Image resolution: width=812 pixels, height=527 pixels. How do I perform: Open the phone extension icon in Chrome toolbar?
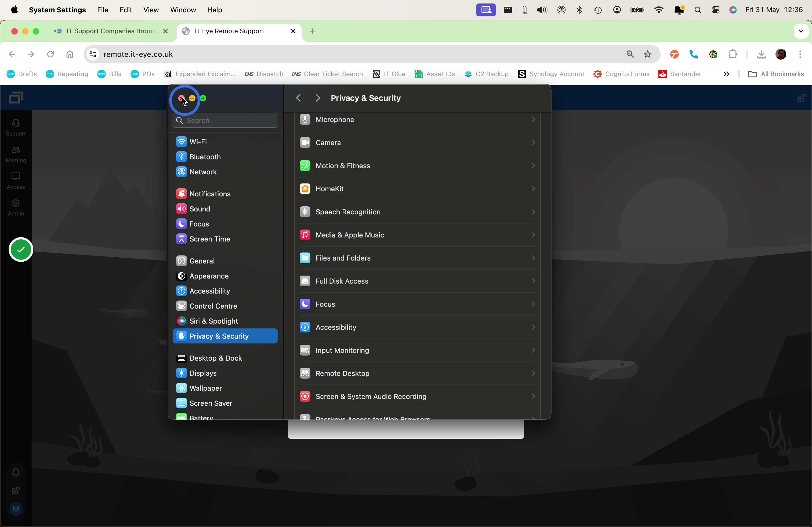[694, 54]
